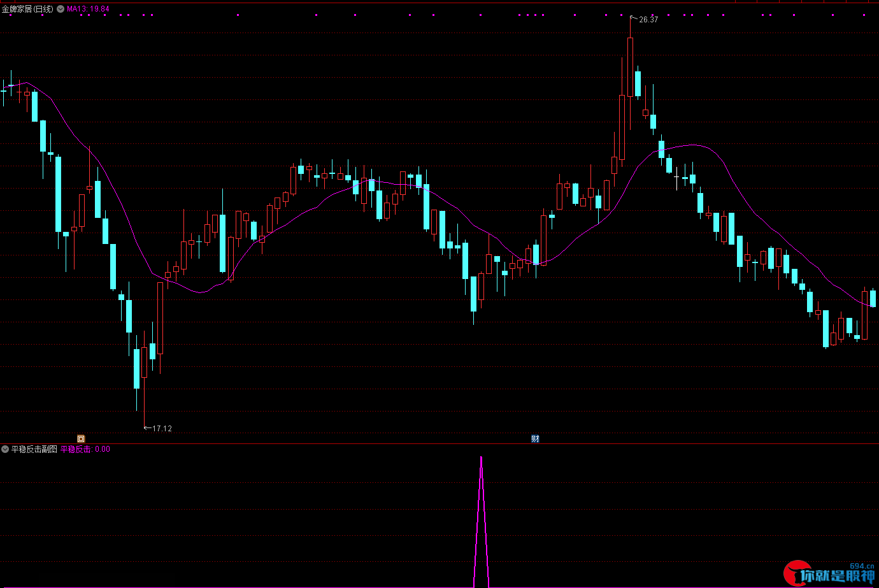The height and width of the screenshot is (588, 879).
Task: Click the 平稳反击副图 sub-chart title
Action: point(34,449)
